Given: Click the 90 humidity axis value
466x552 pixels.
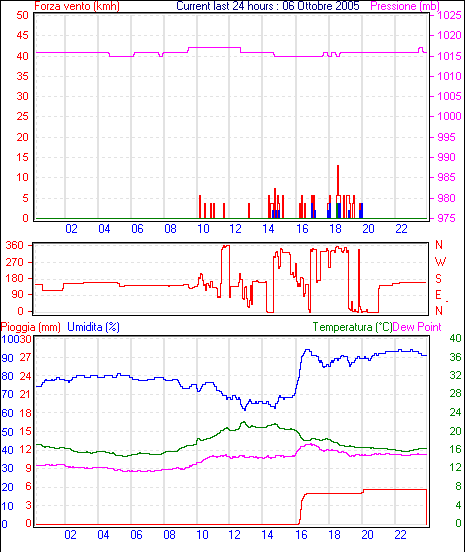Looking at the screenshot, I should [7, 358].
